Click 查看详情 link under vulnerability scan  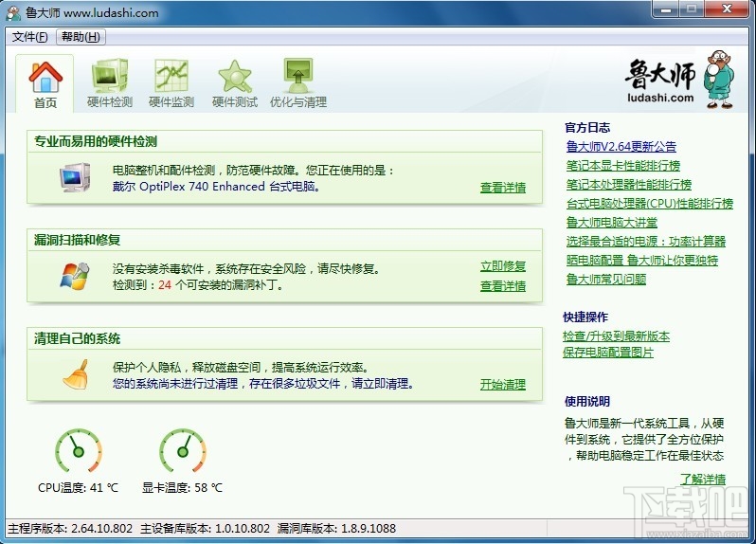[x=503, y=286]
